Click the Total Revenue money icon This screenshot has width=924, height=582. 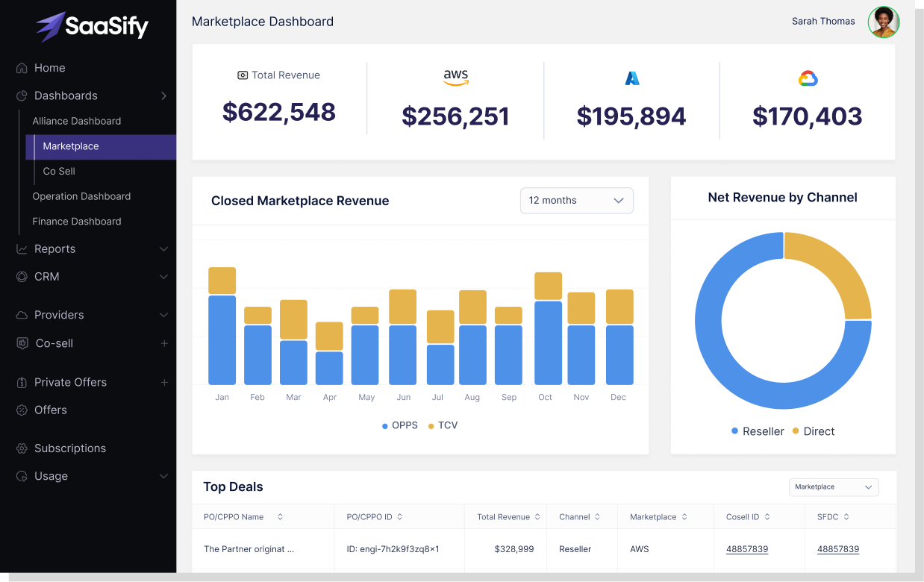[243, 75]
